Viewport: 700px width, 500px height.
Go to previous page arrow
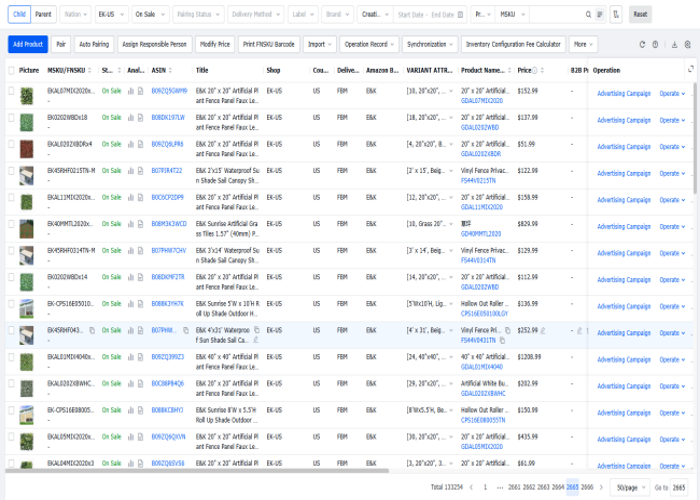click(x=471, y=488)
